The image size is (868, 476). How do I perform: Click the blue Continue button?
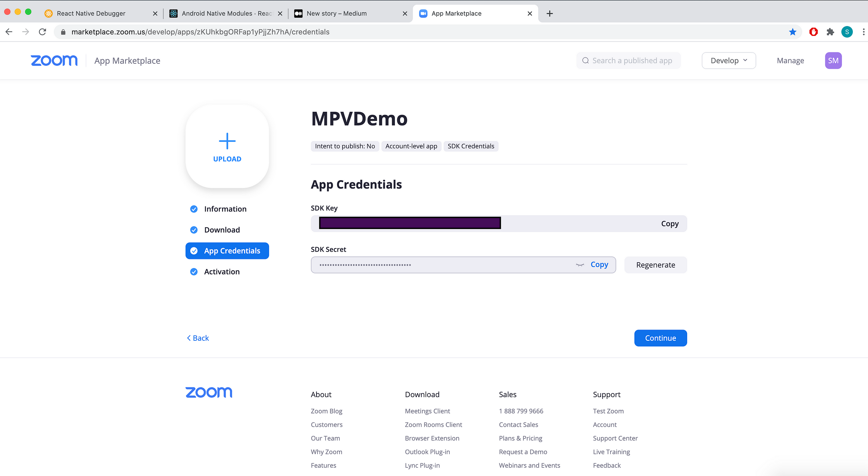[x=660, y=338]
